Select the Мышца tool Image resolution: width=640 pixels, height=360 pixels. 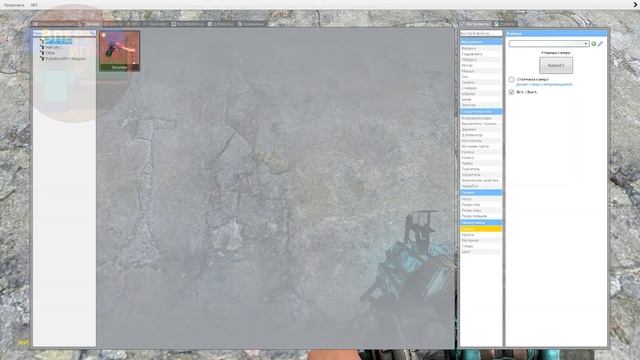click(x=481, y=71)
